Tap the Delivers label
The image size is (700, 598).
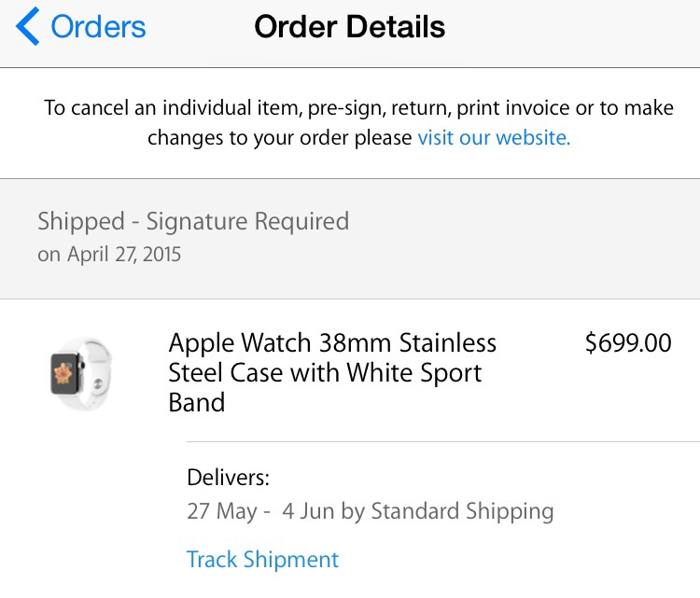point(228,478)
